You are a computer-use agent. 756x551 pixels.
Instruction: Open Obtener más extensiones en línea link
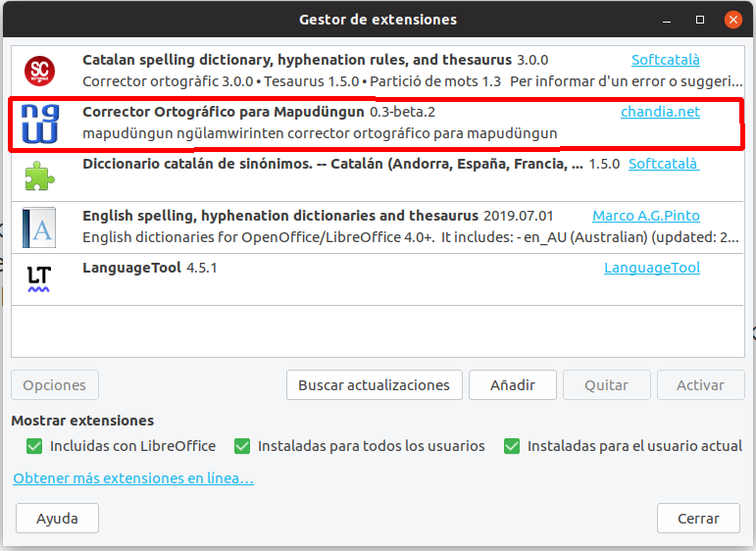[x=133, y=478]
